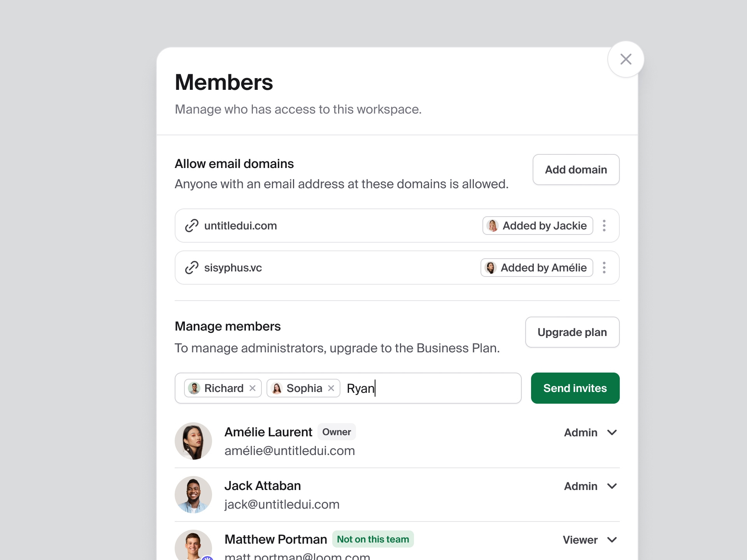Click the link icon beside untitledui.com
Image resolution: width=747 pixels, height=560 pixels.
click(191, 226)
